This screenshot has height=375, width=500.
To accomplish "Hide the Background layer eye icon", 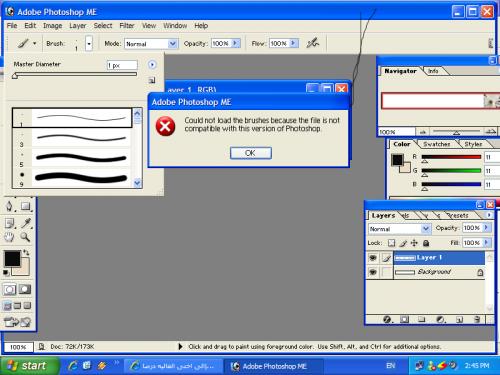I will pyautogui.click(x=373, y=272).
